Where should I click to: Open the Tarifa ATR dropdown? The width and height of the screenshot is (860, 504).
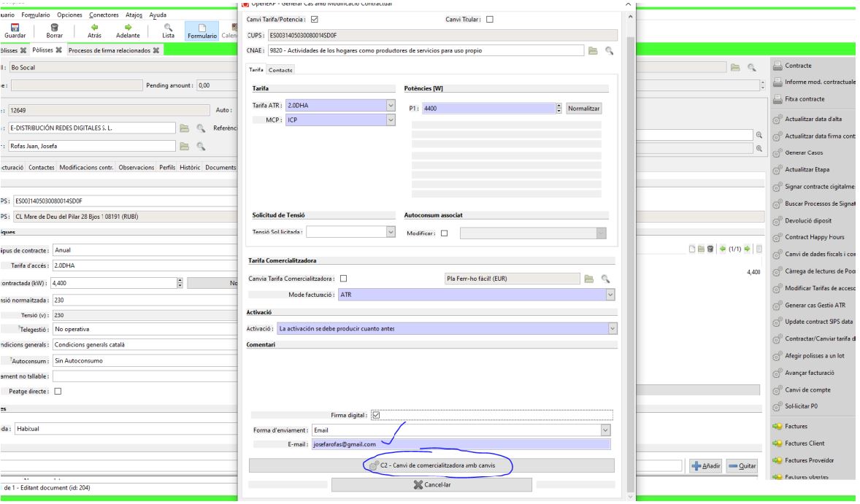point(390,106)
